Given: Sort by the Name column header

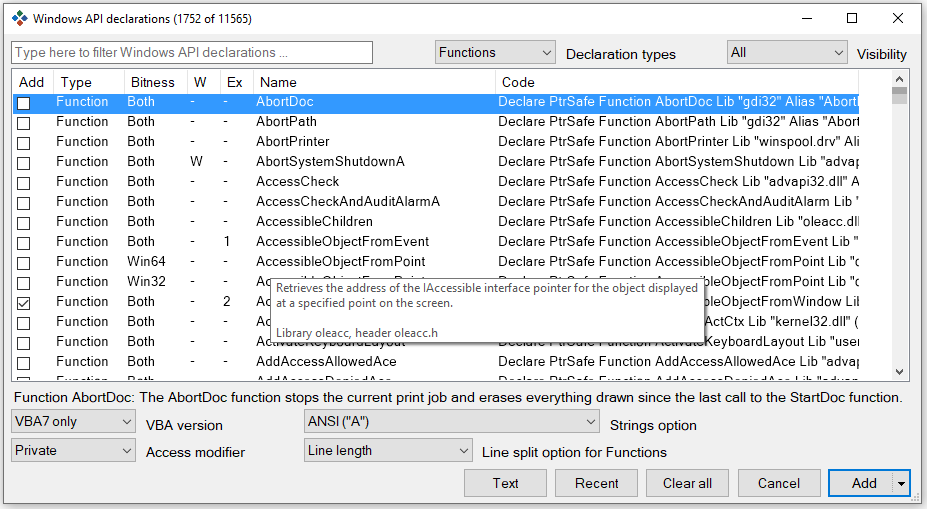Looking at the screenshot, I should 374,82.
